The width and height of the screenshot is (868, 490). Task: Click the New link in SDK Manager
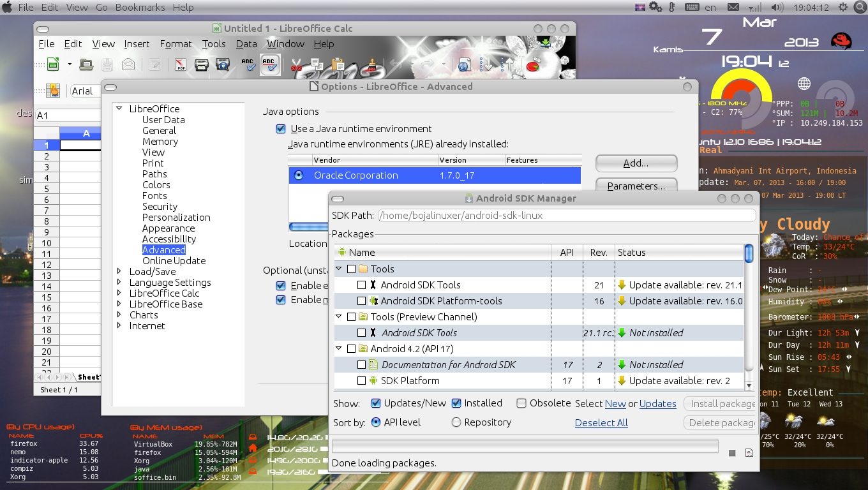[x=615, y=404]
